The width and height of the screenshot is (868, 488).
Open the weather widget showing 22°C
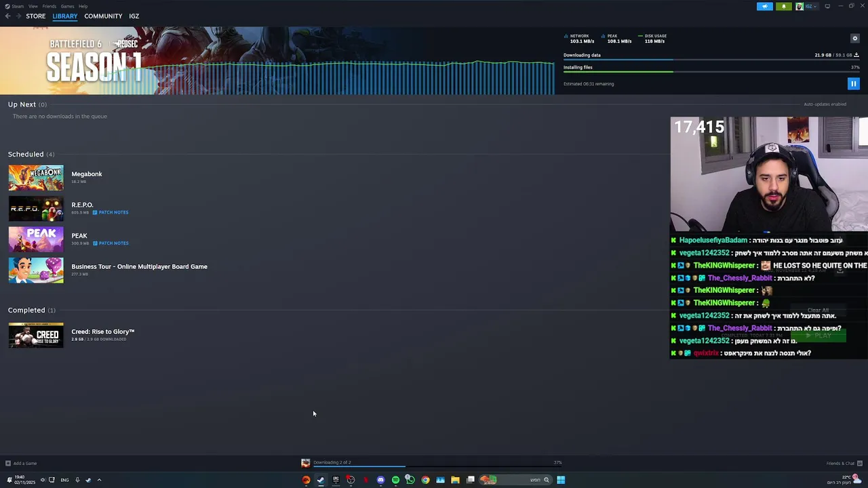click(x=844, y=480)
